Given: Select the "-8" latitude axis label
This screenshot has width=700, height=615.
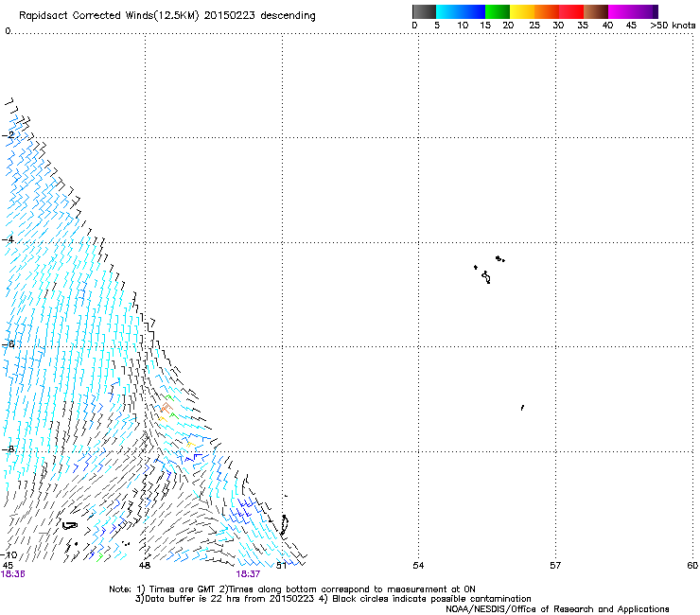Looking at the screenshot, I should tap(9, 448).
